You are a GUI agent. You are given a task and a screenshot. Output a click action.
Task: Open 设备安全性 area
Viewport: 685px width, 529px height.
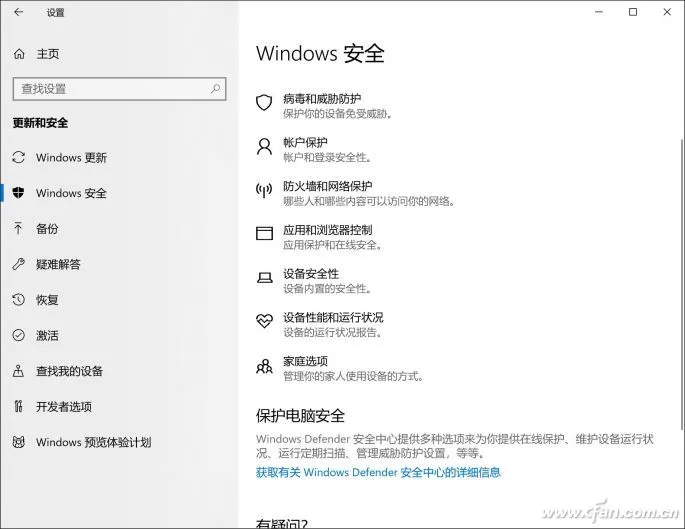click(311, 273)
